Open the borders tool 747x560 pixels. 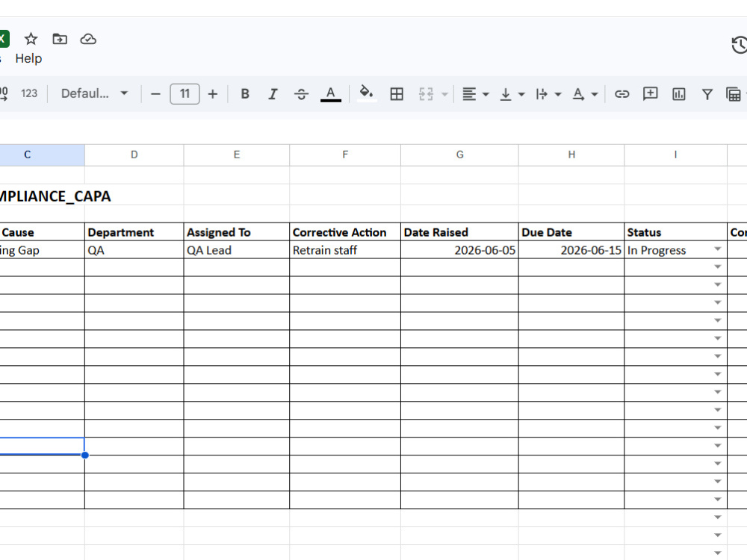click(397, 94)
